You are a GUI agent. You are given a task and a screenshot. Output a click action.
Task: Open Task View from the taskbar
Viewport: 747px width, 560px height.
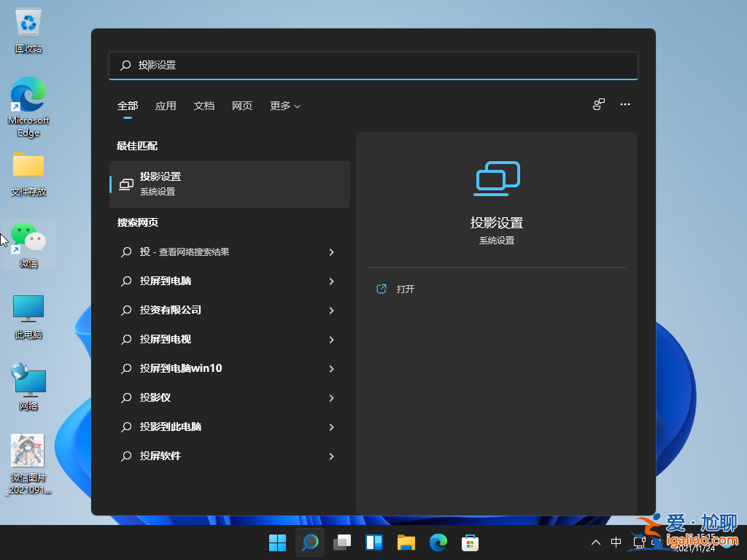341,542
